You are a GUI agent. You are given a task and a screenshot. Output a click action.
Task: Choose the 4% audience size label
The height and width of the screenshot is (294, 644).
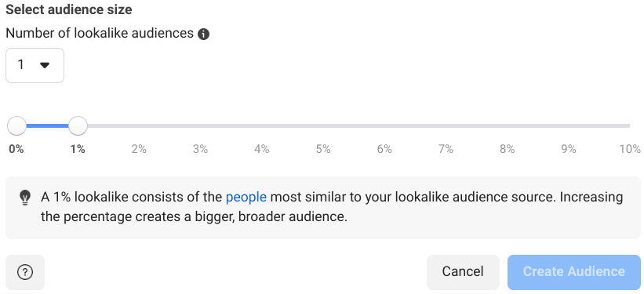(x=262, y=149)
